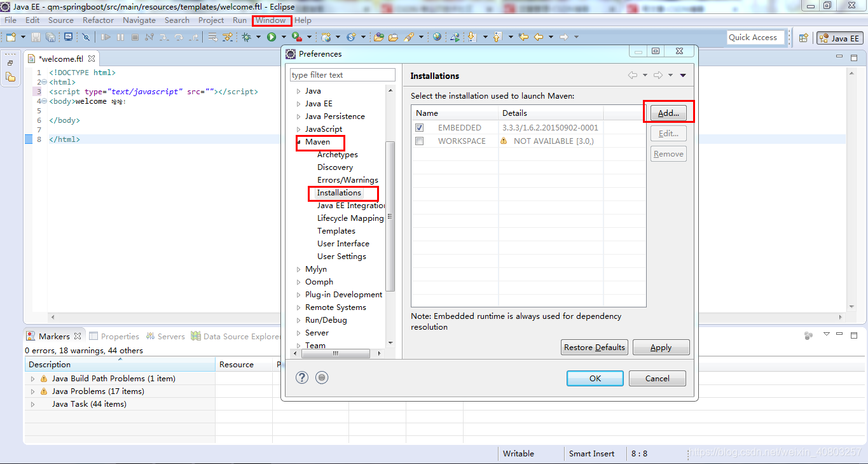Click the Back navigation yellow arrow
Viewport: 868px width, 464px height.
click(538, 38)
